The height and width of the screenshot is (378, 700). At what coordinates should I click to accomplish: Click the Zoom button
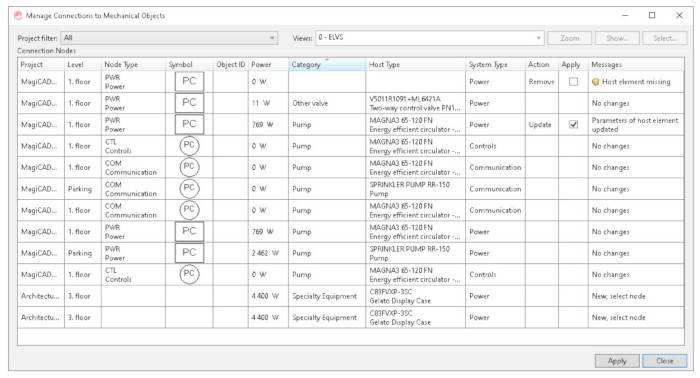(570, 38)
